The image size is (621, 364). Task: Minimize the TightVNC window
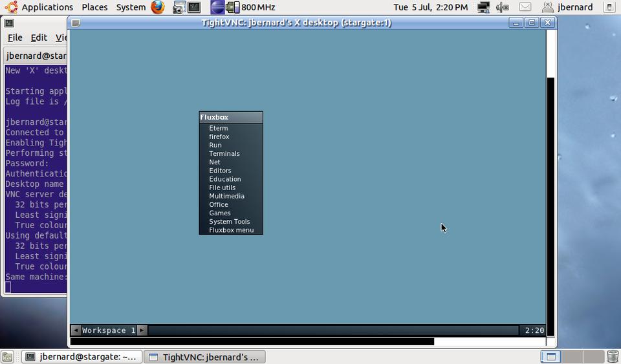point(516,23)
